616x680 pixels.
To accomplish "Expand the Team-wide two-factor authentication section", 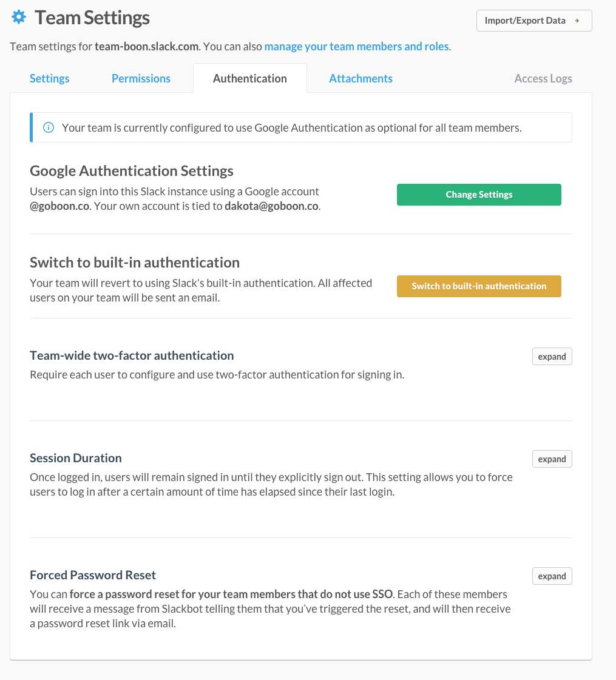I will (x=552, y=357).
